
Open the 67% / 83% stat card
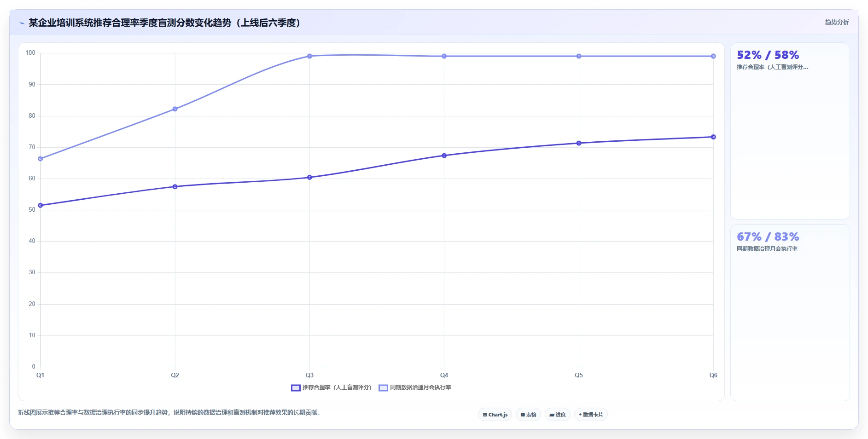790,312
